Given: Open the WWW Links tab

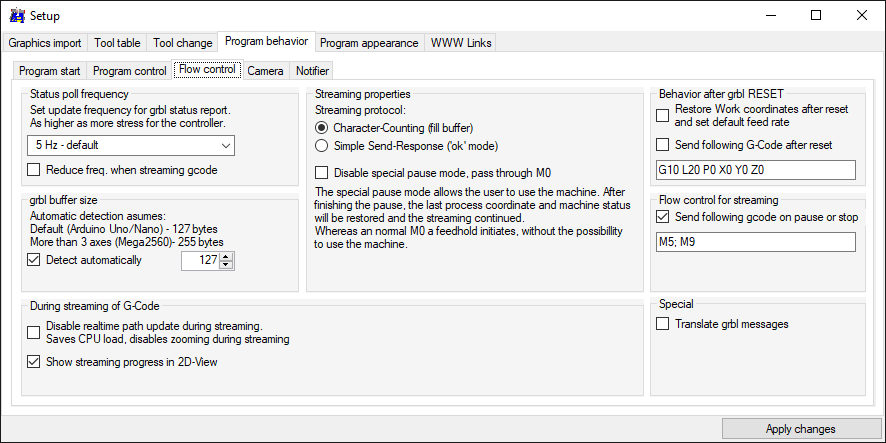Looking at the screenshot, I should [461, 43].
